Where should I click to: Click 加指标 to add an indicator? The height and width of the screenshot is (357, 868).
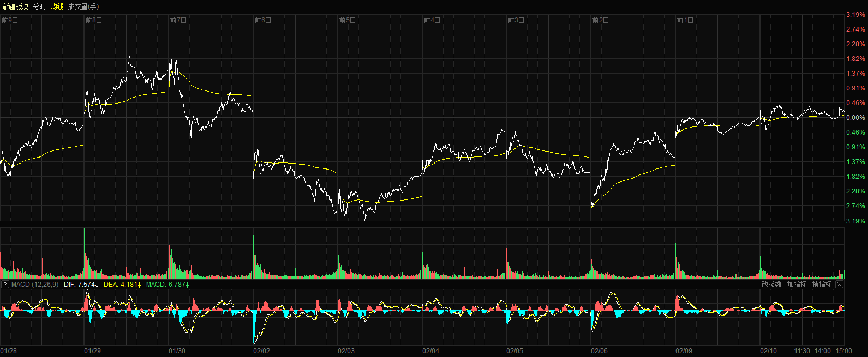click(x=797, y=285)
